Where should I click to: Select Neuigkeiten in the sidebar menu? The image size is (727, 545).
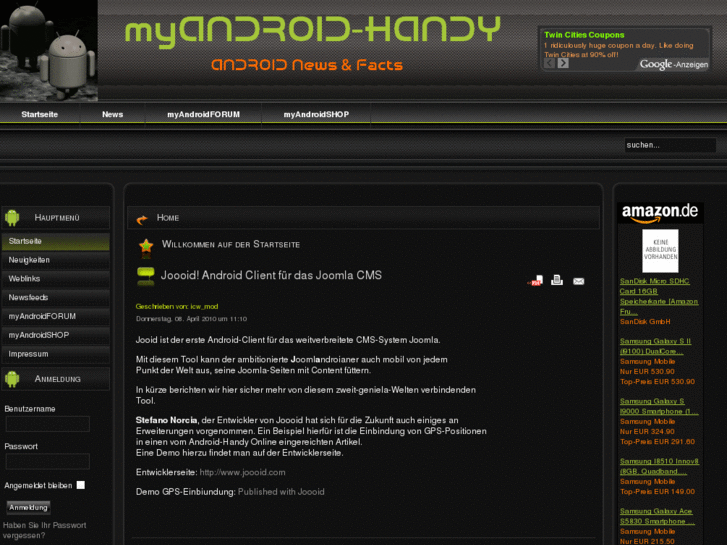56,260
